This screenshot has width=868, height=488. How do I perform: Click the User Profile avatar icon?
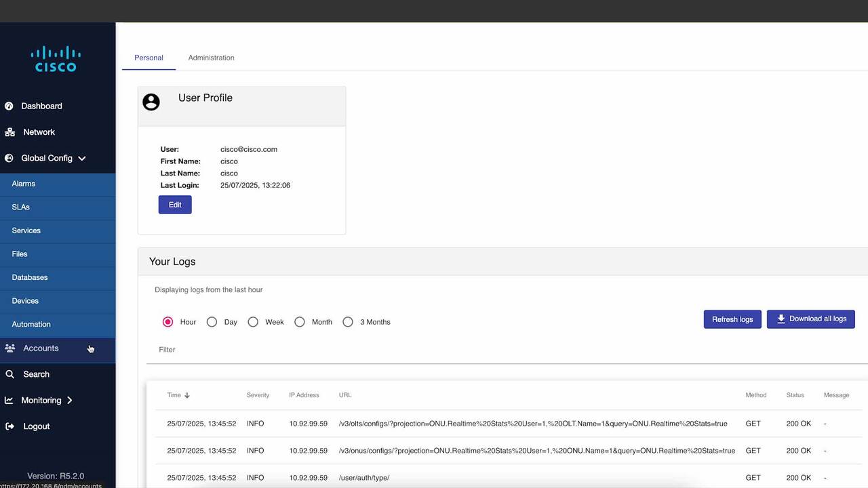[x=151, y=102]
